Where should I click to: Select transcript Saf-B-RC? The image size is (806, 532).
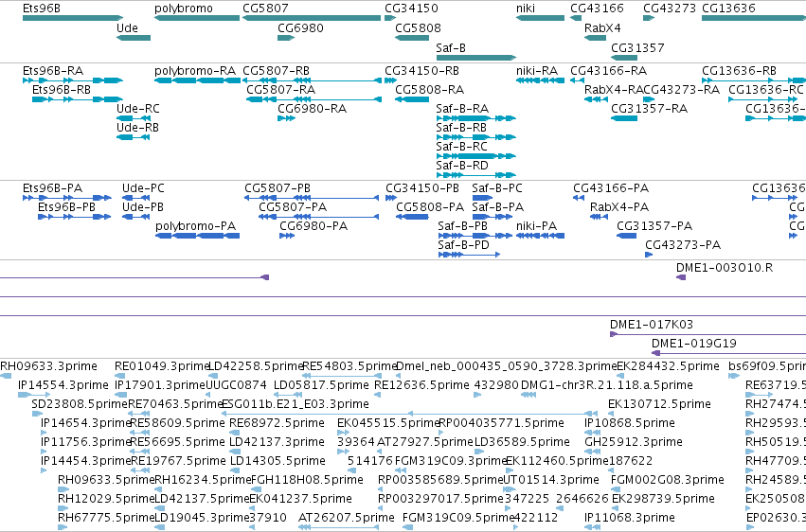click(x=476, y=156)
